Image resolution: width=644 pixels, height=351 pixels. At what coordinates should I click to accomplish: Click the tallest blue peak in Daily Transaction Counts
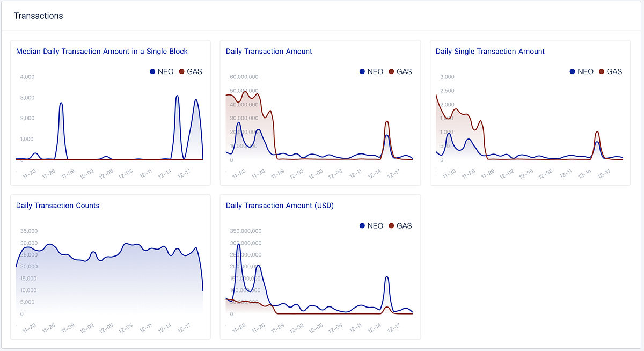click(x=126, y=243)
